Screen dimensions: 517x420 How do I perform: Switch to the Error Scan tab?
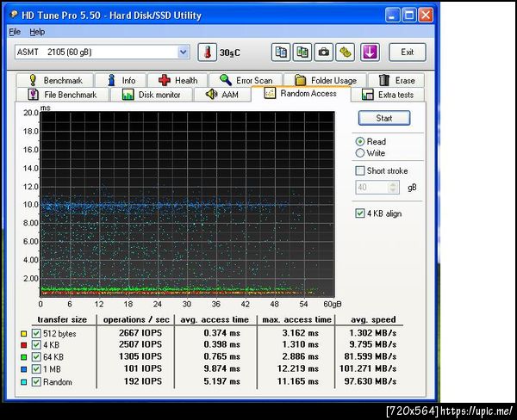coord(246,80)
